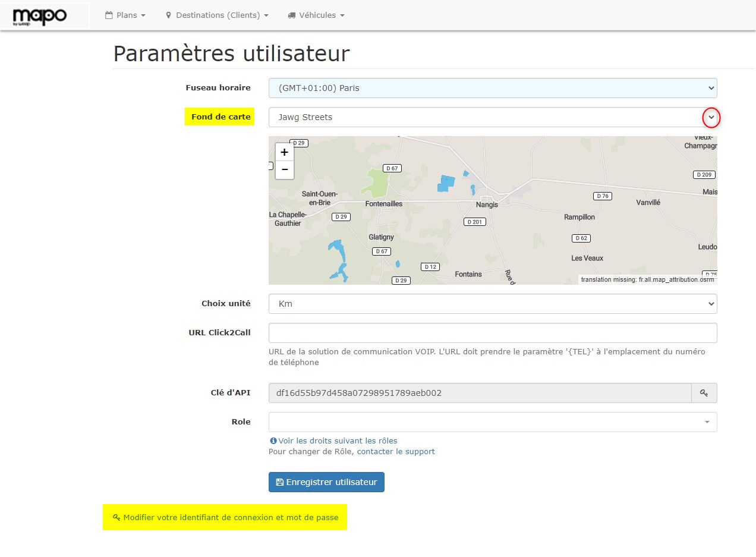Viewport: 756px width, 557px height.
Task: Open the Plans menu
Action: click(x=125, y=15)
